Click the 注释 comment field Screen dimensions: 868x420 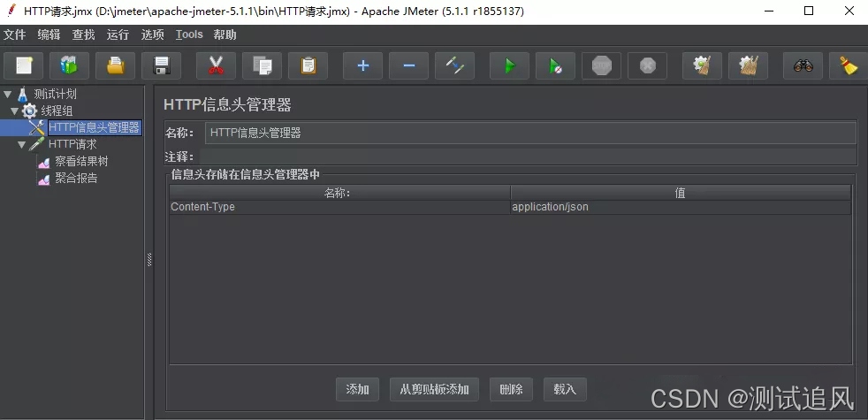(528, 157)
